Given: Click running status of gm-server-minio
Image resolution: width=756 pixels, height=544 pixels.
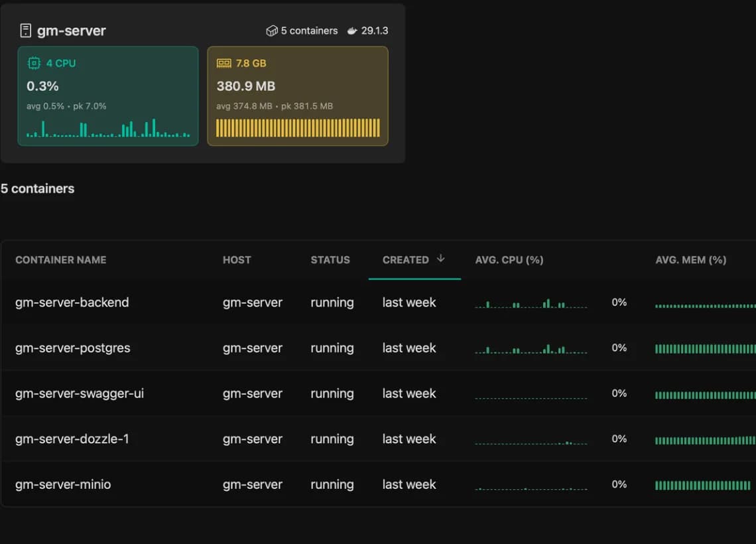Looking at the screenshot, I should click(x=332, y=485).
